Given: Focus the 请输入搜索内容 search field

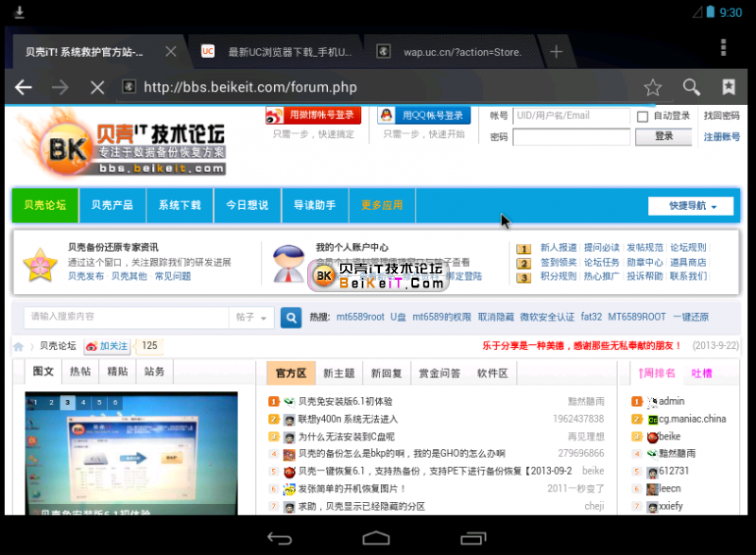Looking at the screenshot, I should tap(127, 318).
